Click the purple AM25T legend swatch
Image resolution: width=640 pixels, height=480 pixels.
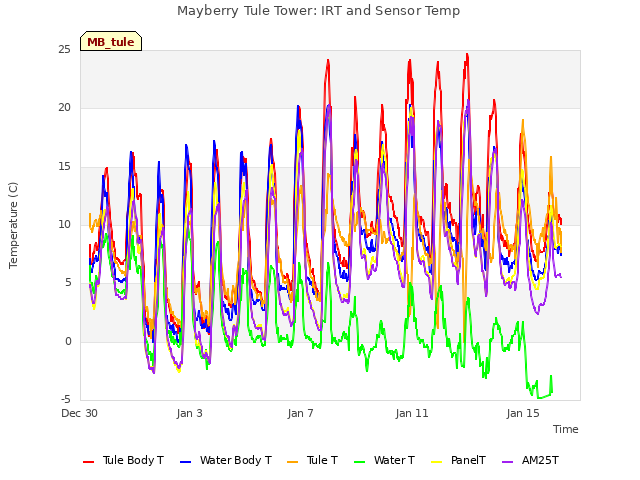pos(508,462)
